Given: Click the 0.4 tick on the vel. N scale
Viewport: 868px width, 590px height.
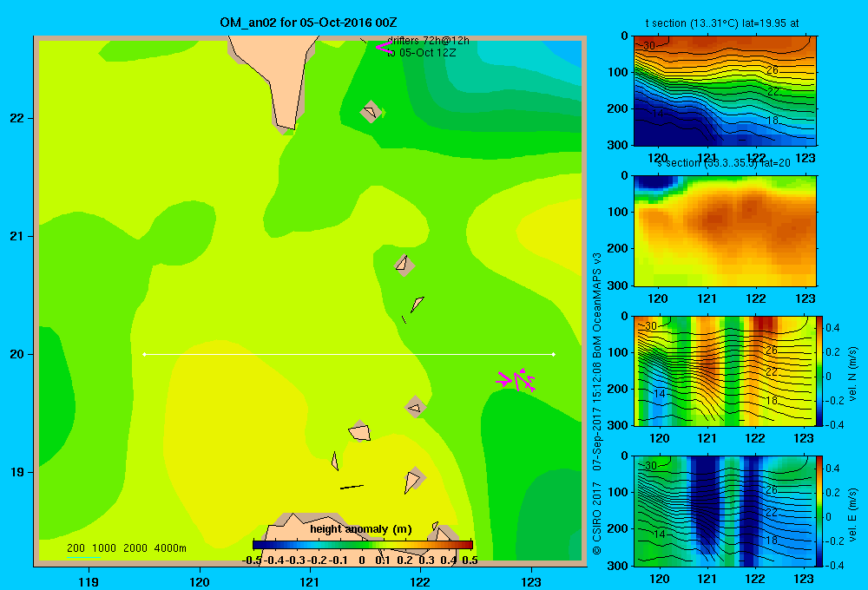Looking at the screenshot, I should 832,328.
